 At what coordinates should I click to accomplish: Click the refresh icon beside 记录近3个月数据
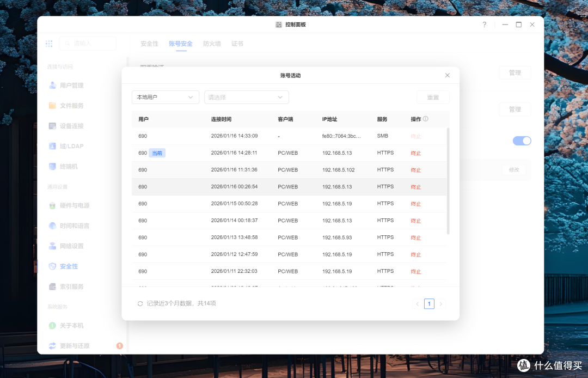(x=140, y=303)
